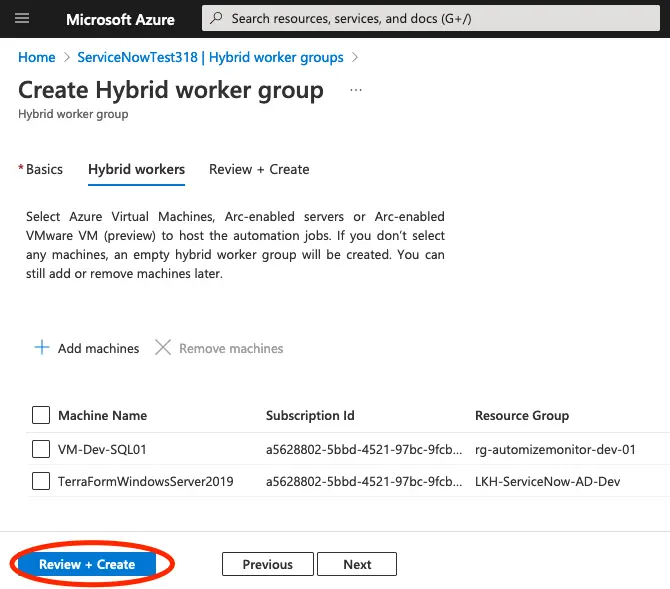Click the TerraFormWindowsServer2019 machine name

(146, 481)
